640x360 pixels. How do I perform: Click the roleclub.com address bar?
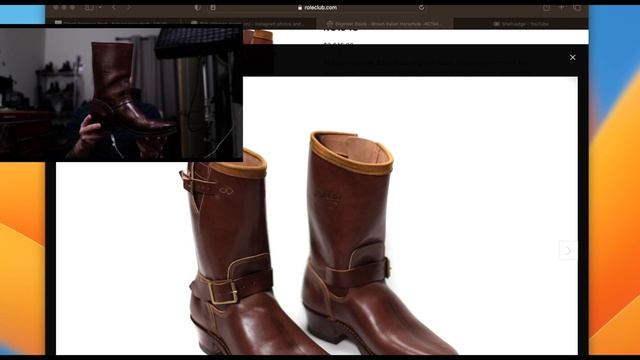click(318, 8)
